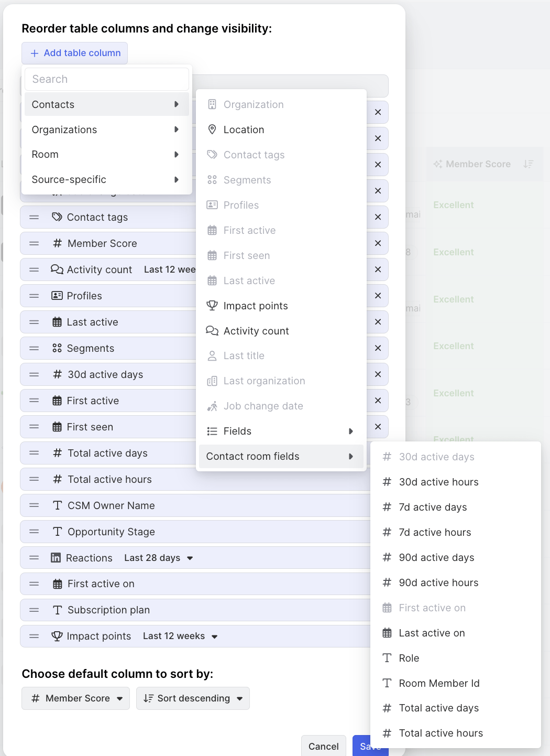This screenshot has height=756, width=550.
Task: Open the Source-specific submenu
Action: coord(107,179)
